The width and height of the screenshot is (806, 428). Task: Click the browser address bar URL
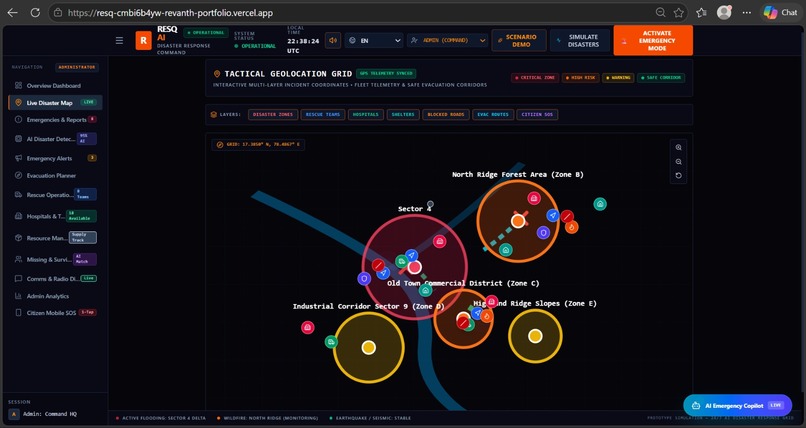click(170, 13)
